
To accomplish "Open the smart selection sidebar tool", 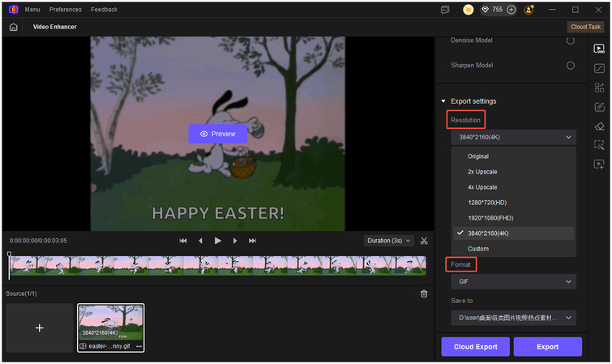I will (599, 145).
